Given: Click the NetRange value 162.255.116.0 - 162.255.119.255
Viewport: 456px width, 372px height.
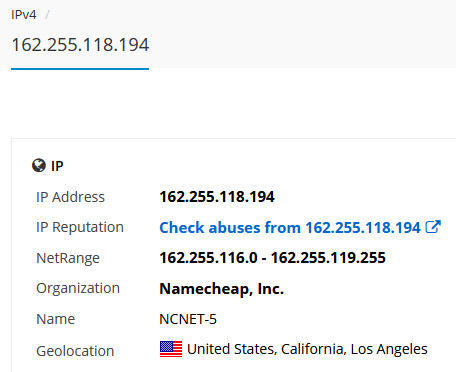Looking at the screenshot, I should pyautogui.click(x=272, y=258).
